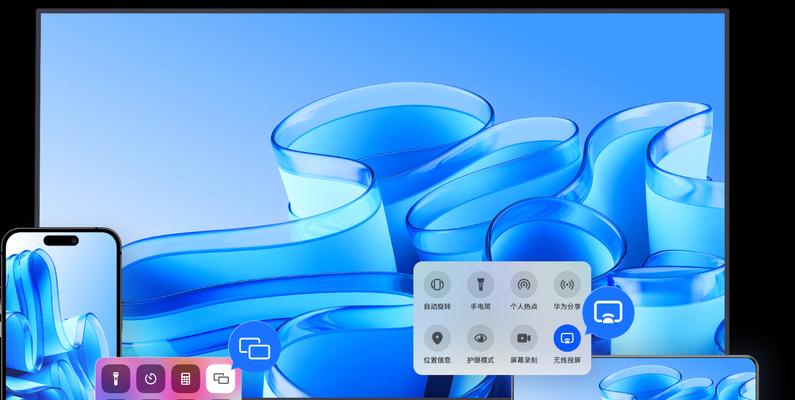The height and width of the screenshot is (400, 795).
Task: Tap the blue 无线投屏 icon in the panel
Action: click(567, 338)
